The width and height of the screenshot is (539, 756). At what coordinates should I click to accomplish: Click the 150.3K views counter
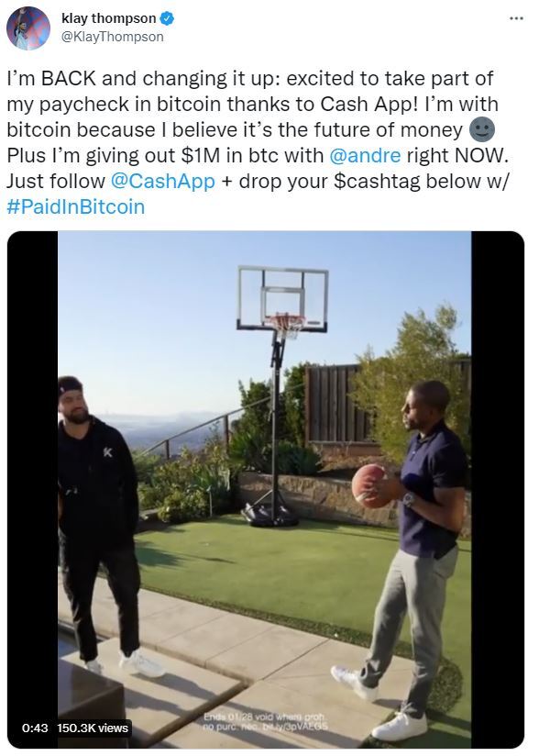pyautogui.click(x=93, y=728)
